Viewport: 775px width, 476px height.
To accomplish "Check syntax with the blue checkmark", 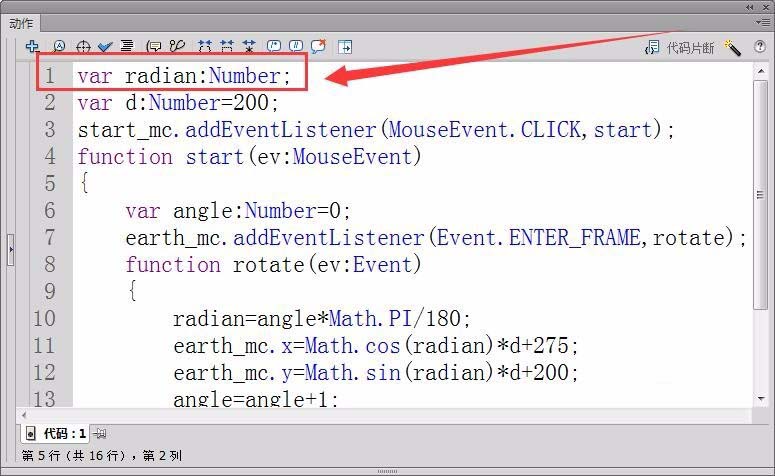I will pos(105,46).
